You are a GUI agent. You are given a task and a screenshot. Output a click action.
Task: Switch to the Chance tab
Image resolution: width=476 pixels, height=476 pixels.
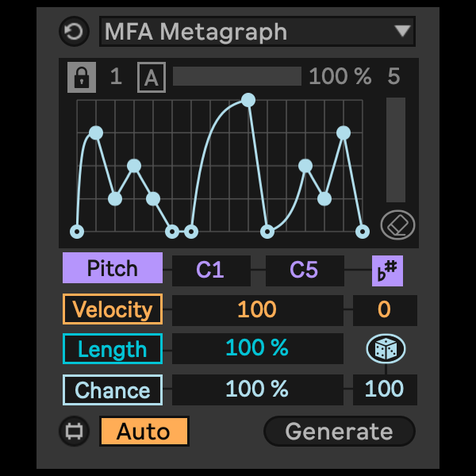[x=113, y=390]
